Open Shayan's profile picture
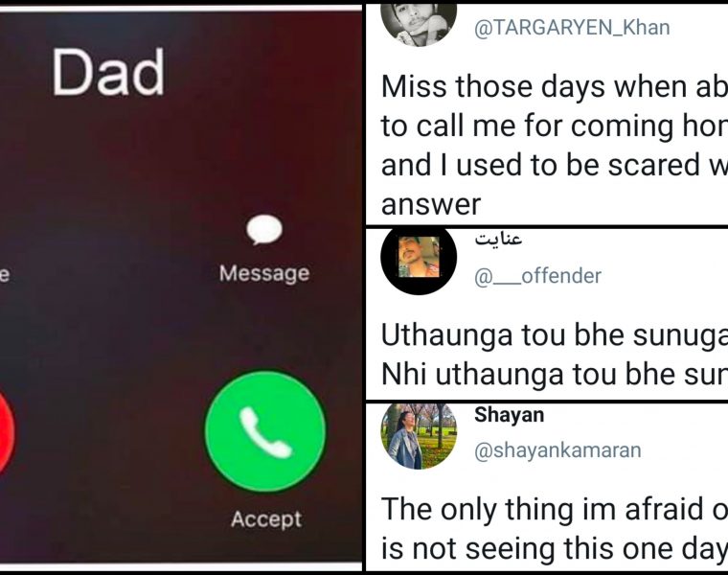Screen dimensions: 728x575 [x=419, y=436]
